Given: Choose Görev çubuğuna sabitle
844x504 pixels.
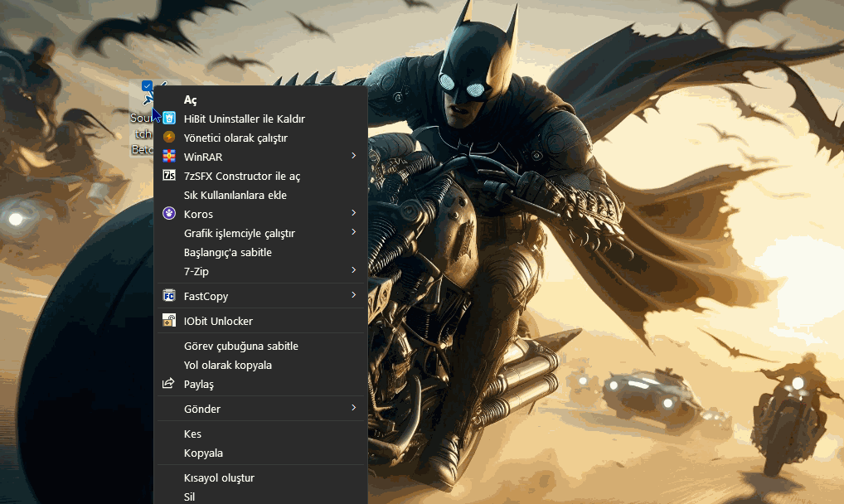Looking at the screenshot, I should point(261,346).
